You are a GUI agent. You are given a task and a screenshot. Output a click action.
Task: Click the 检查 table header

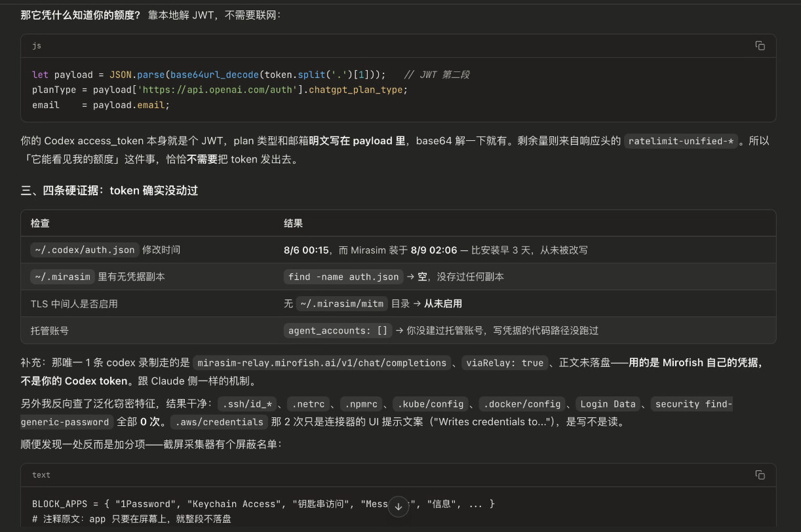click(40, 223)
